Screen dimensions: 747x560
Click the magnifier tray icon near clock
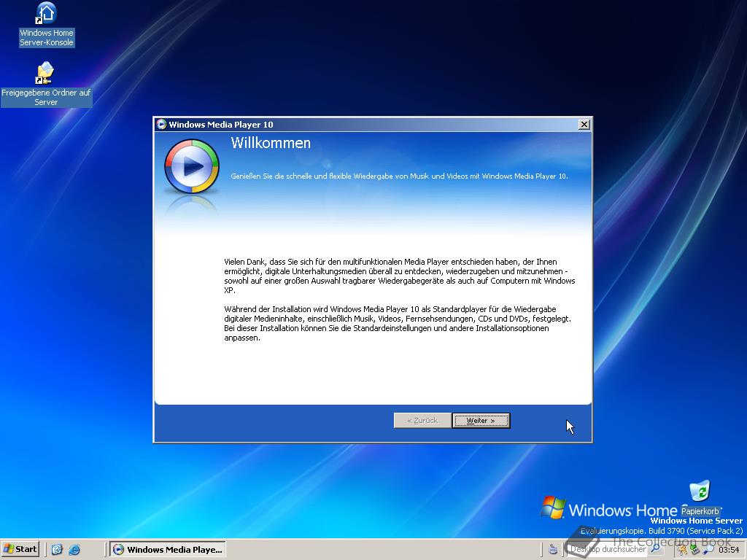(708, 550)
